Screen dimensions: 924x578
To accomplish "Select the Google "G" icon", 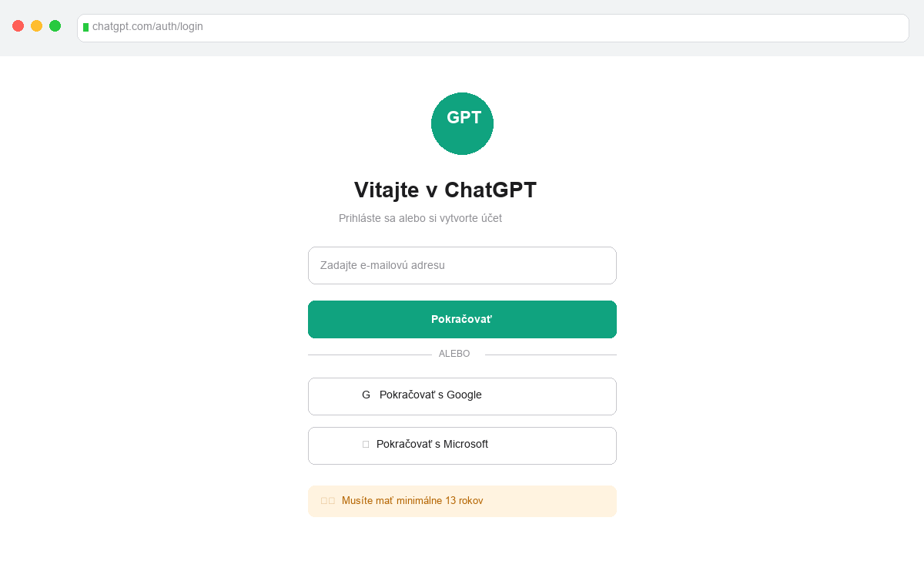I will click(x=366, y=395).
